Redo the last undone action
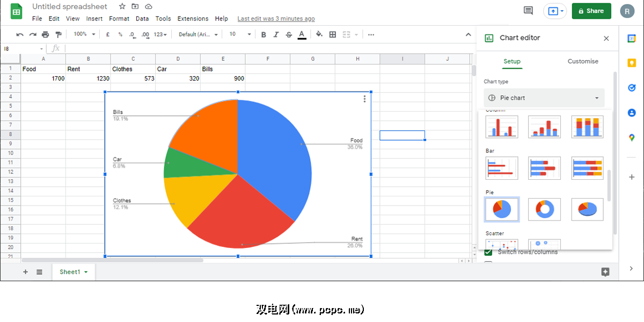The width and height of the screenshot is (644, 322). pos(33,34)
